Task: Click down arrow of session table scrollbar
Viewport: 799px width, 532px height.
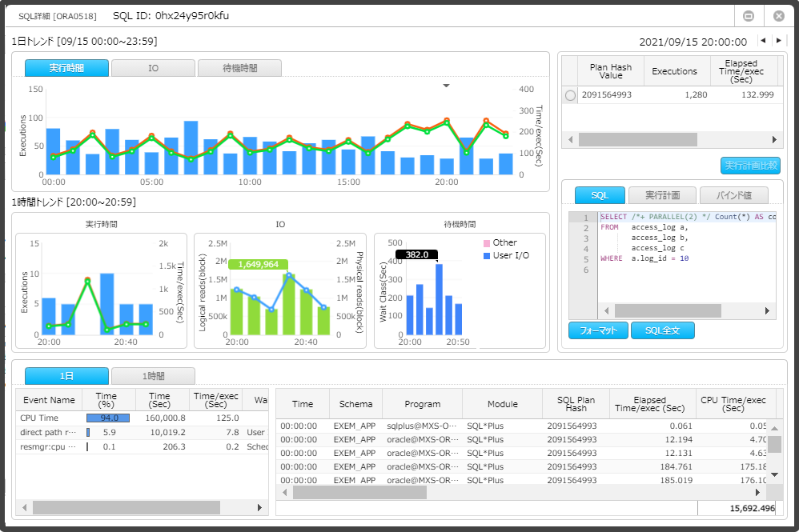Action: click(774, 474)
